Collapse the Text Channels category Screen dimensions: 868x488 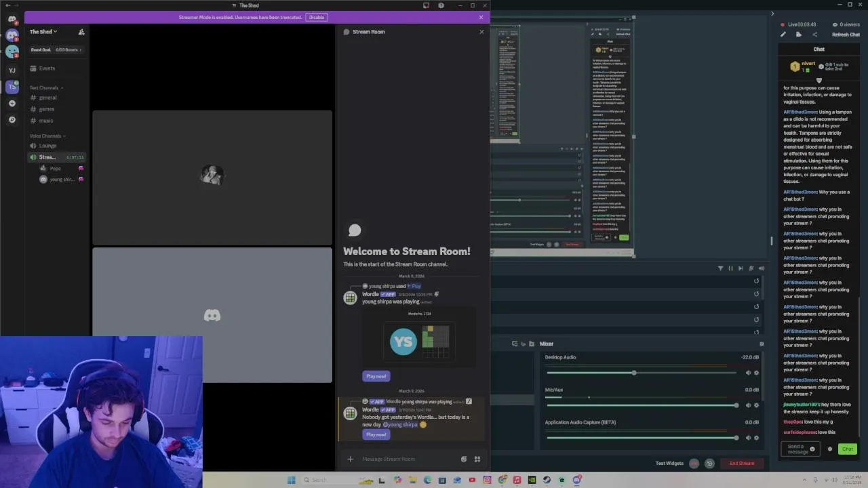coord(46,87)
